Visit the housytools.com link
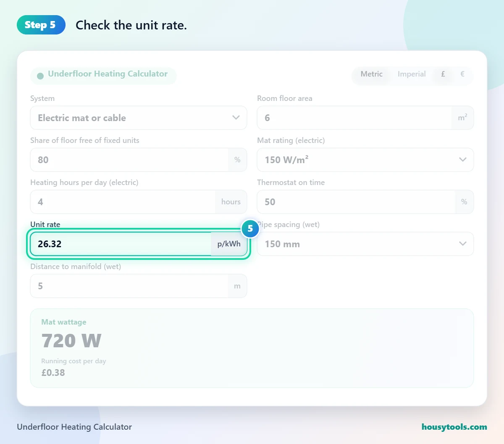504x444 pixels. click(454, 427)
